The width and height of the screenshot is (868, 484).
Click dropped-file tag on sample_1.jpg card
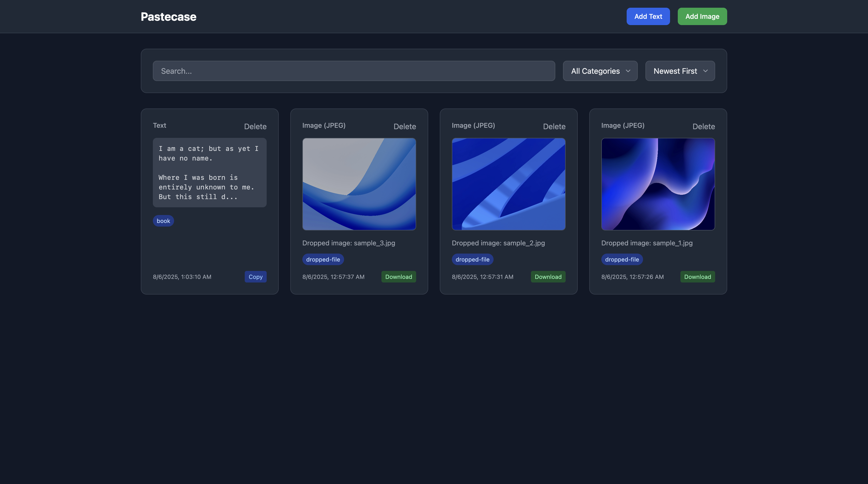click(622, 259)
